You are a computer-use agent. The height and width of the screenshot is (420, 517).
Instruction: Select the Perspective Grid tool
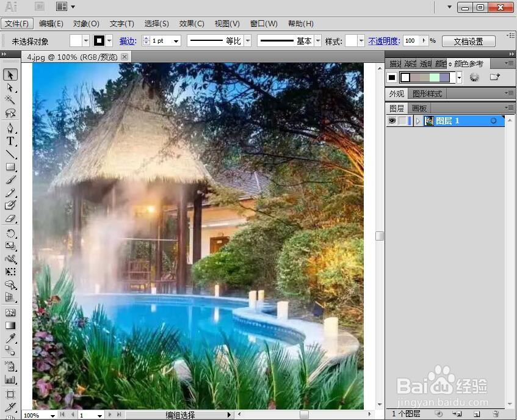10,298
